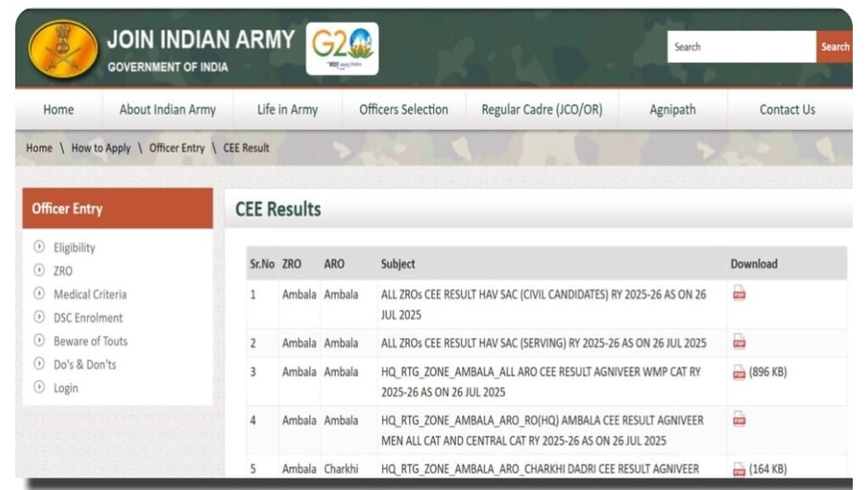Click the bullet icon beside Do's & Don'ts
868x490 pixels.
click(39, 363)
